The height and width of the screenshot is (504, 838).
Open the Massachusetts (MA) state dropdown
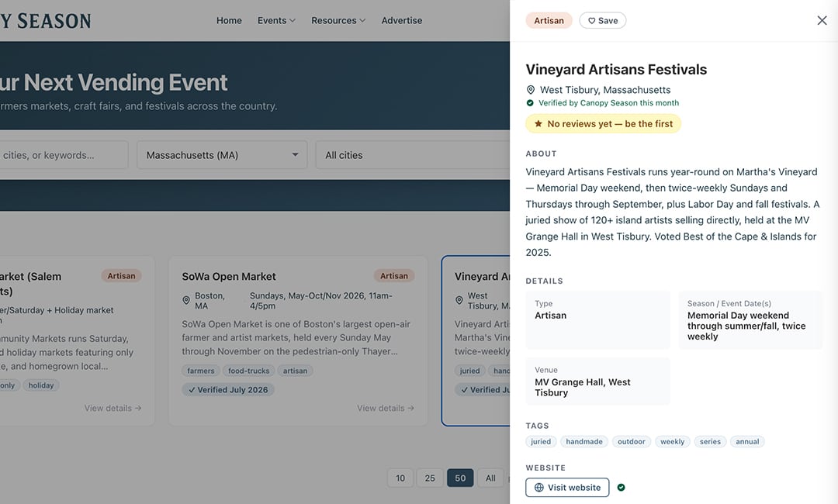pos(222,155)
